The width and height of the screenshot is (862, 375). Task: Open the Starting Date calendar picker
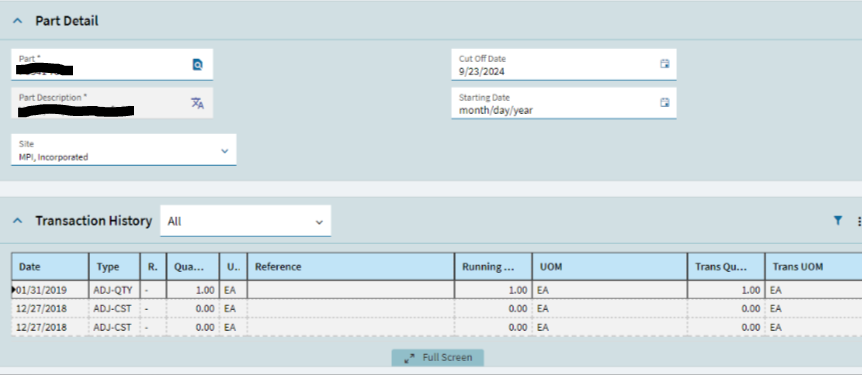pyautogui.click(x=665, y=102)
